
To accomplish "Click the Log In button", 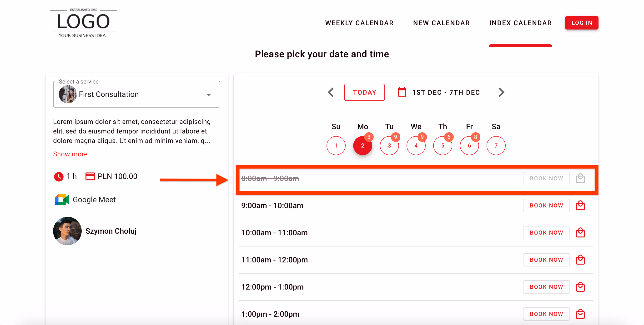I will [x=582, y=23].
